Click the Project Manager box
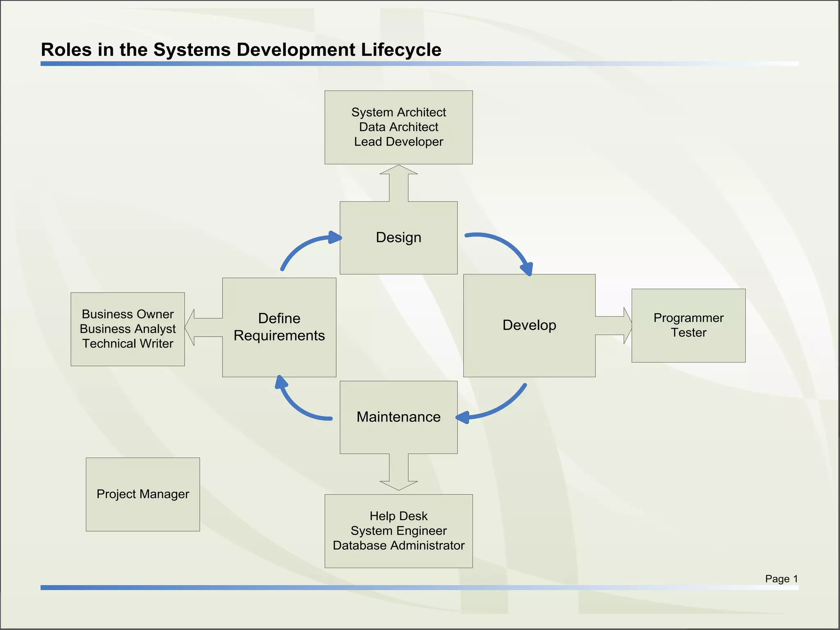Screen dimensions: 840x630 (x=143, y=494)
